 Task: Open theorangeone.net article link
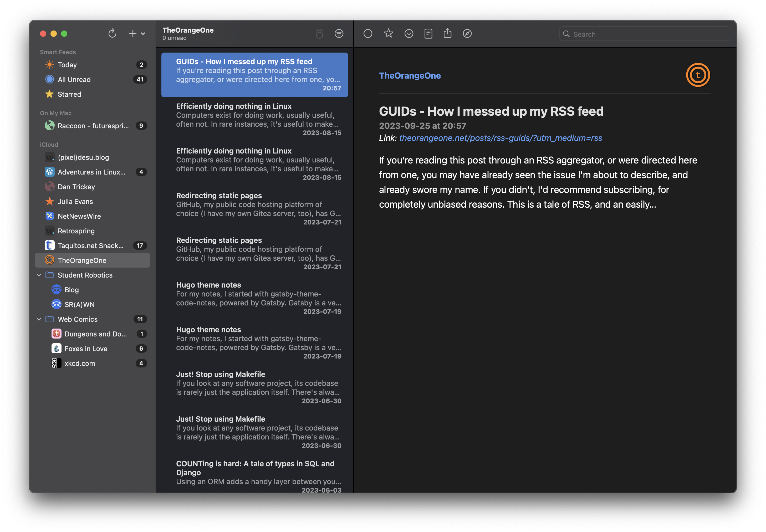click(500, 138)
